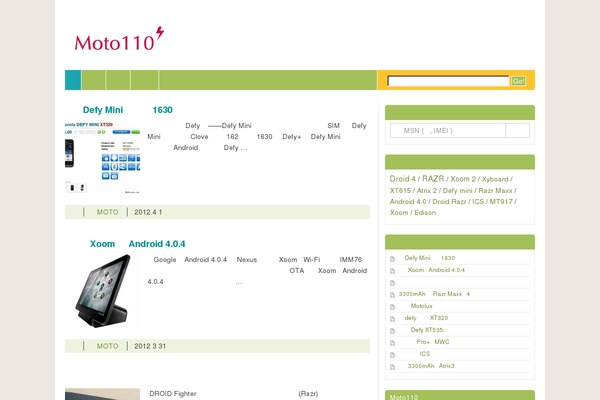
Task: Click the teal first tab in navigation bar
Action: (73, 80)
